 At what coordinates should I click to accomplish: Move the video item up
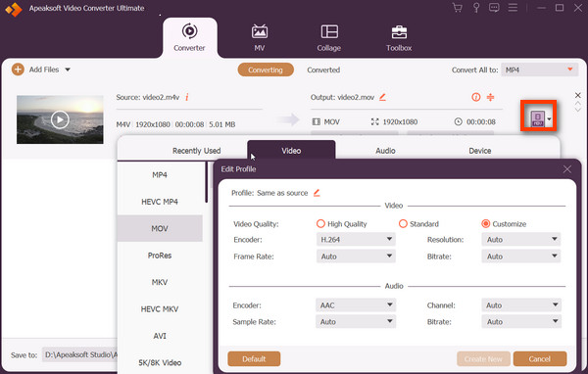click(578, 103)
